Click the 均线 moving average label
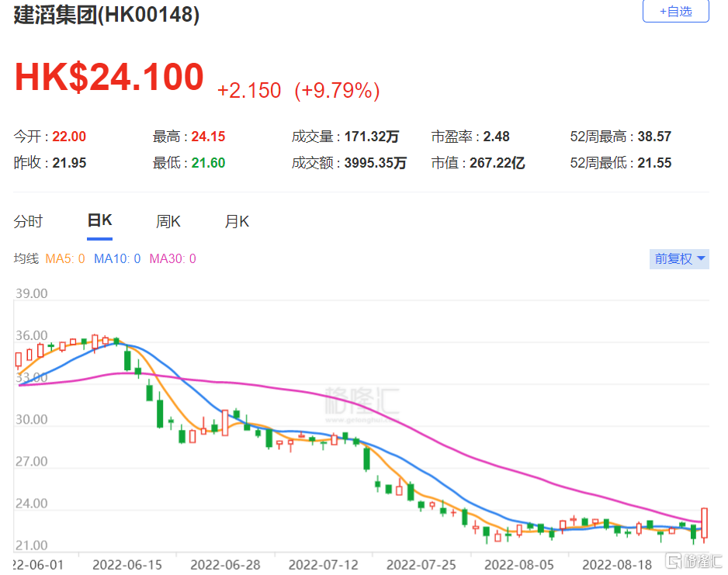The image size is (728, 575). (26, 258)
